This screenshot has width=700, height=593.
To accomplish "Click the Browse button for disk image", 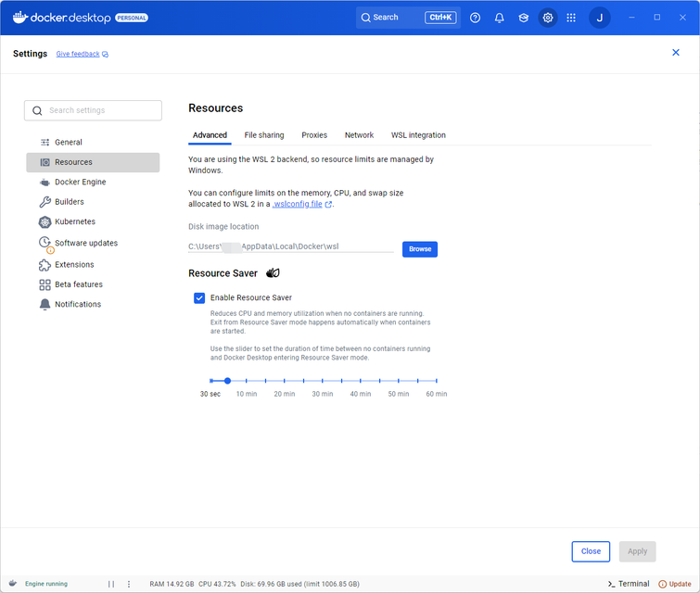I will (420, 249).
